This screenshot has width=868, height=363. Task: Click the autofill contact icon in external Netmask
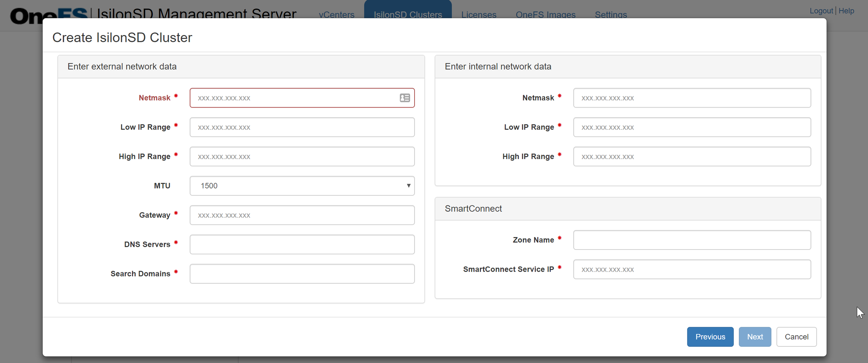click(x=404, y=98)
